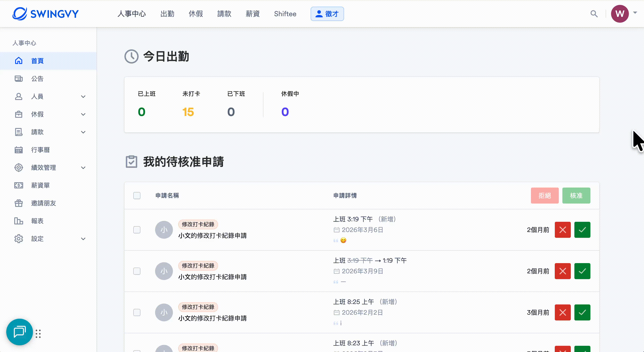Image resolution: width=644 pixels, height=352 pixels.
Task: Click the 首頁 home icon in sidebar
Action: coord(19,61)
